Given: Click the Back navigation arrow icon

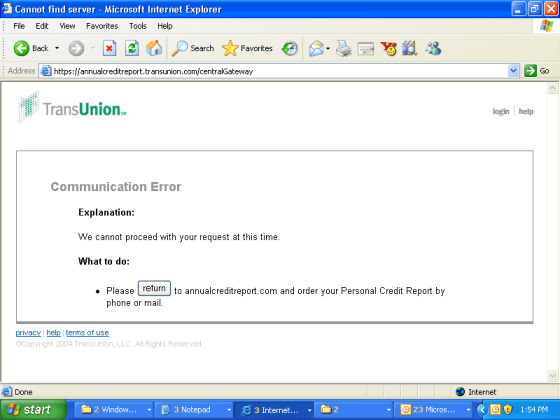Looking at the screenshot, I should (21, 48).
